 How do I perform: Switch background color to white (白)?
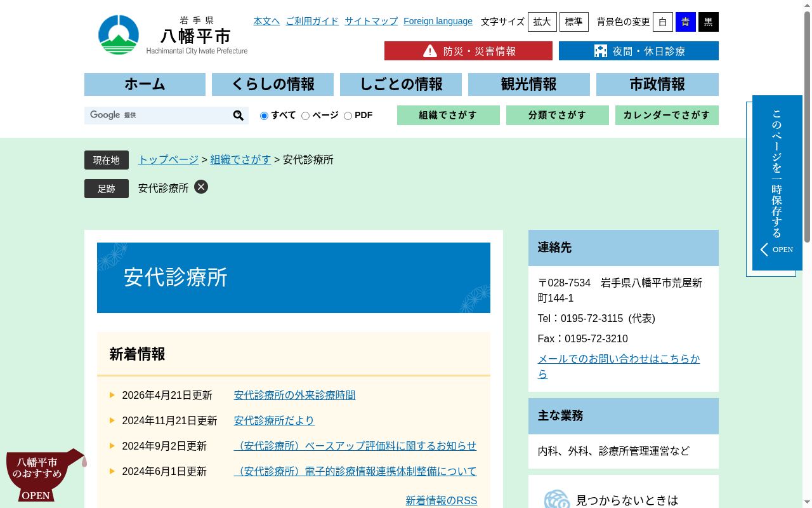point(663,22)
